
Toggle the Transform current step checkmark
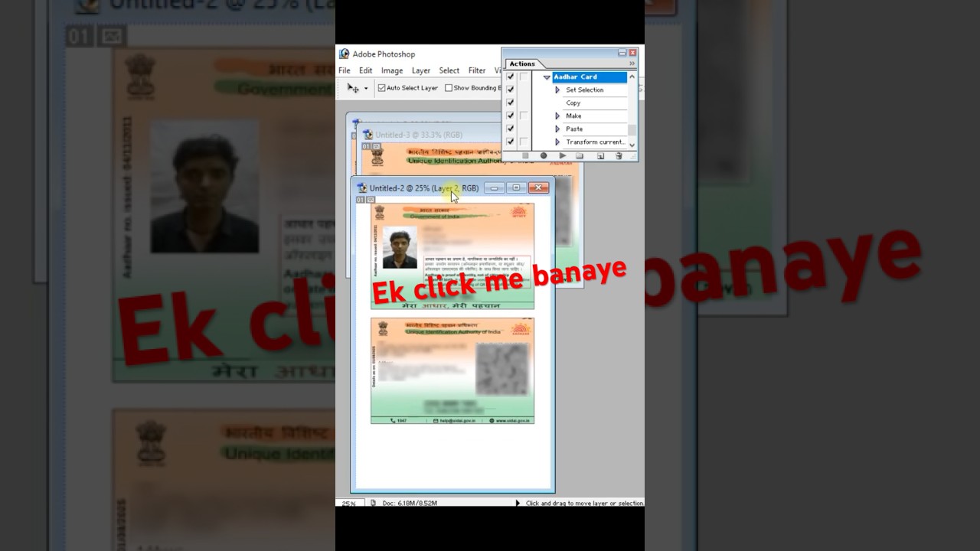pos(511,142)
